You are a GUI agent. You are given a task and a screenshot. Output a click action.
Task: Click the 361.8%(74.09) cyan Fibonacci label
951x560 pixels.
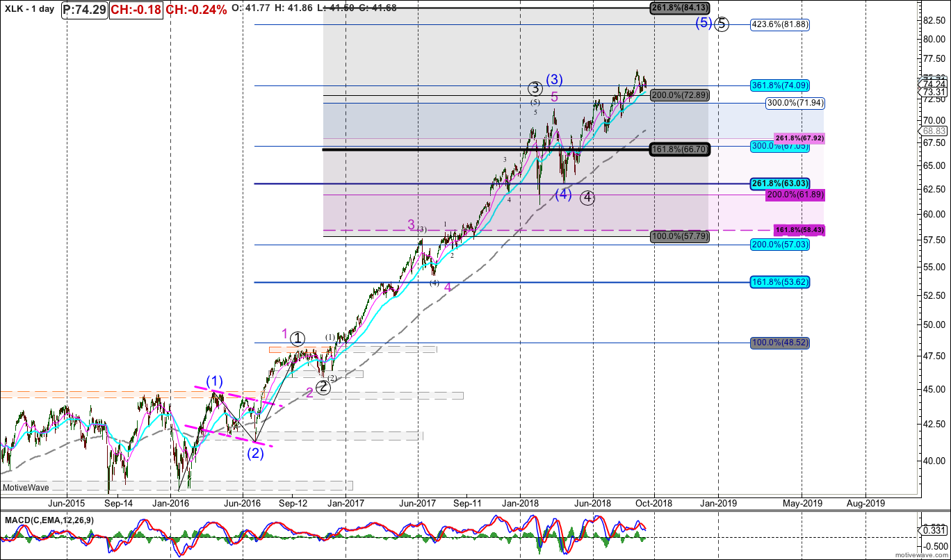781,85
